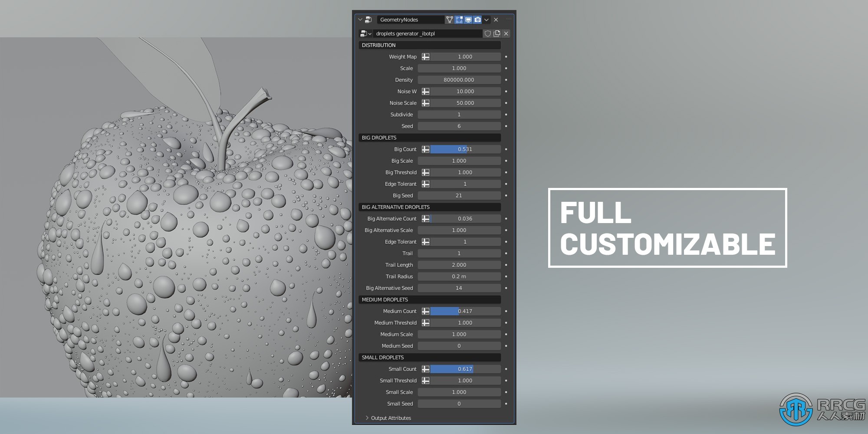Animate the Trail Length property dot
868x434 pixels.
506,265
